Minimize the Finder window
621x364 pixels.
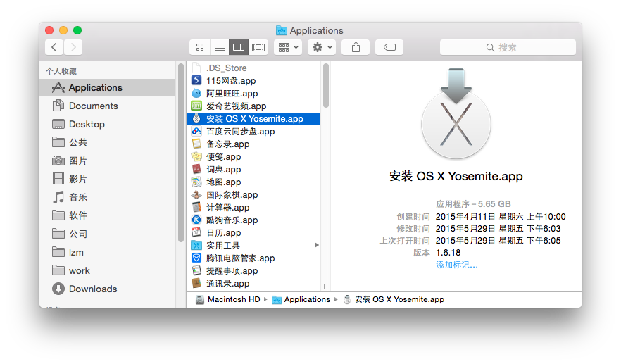tap(63, 30)
